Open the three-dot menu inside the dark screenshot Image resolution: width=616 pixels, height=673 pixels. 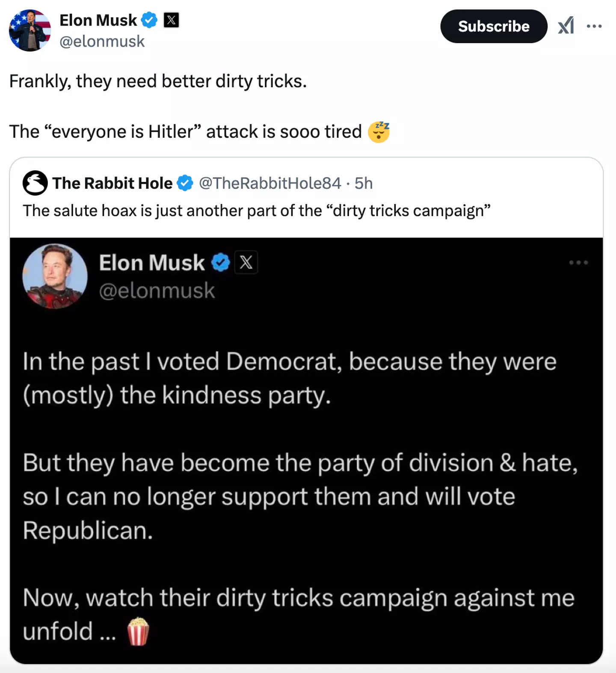coord(578,262)
